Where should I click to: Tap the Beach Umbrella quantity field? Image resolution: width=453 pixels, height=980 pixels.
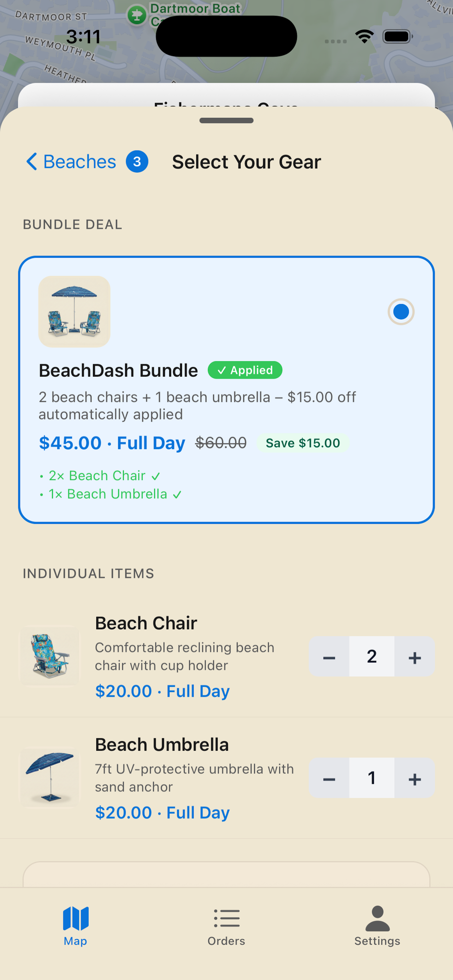point(372,778)
